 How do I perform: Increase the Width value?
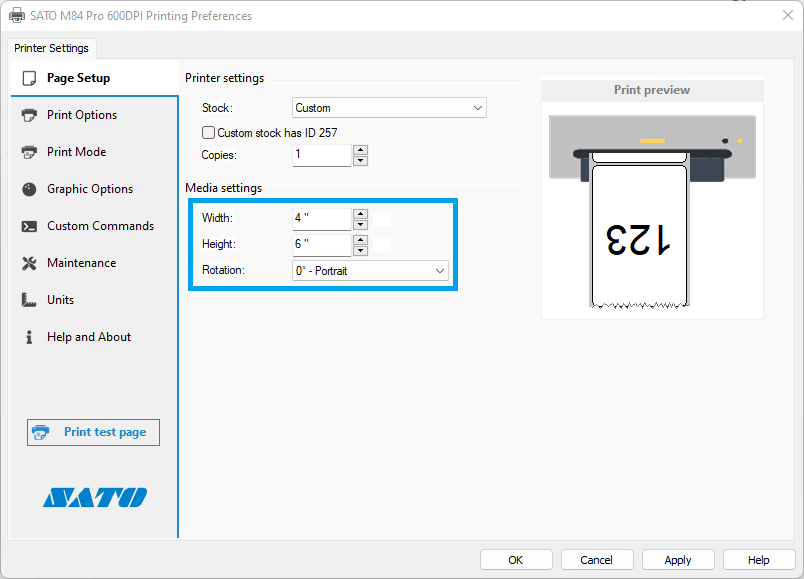pyautogui.click(x=360, y=213)
